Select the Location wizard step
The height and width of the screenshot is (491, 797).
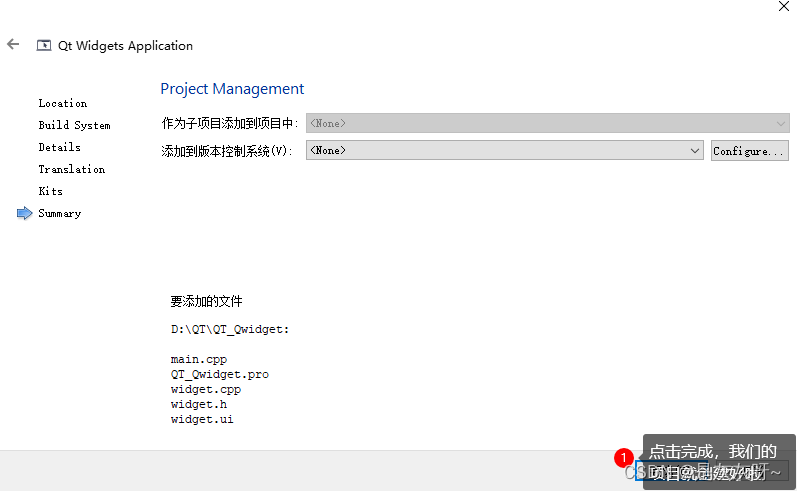(x=63, y=103)
